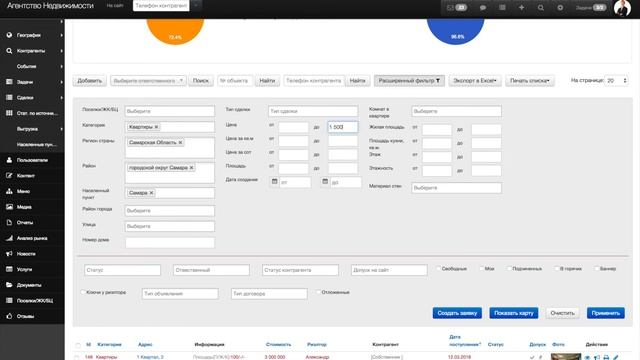Click the price 'до' field containing 1 500

[x=342, y=127]
